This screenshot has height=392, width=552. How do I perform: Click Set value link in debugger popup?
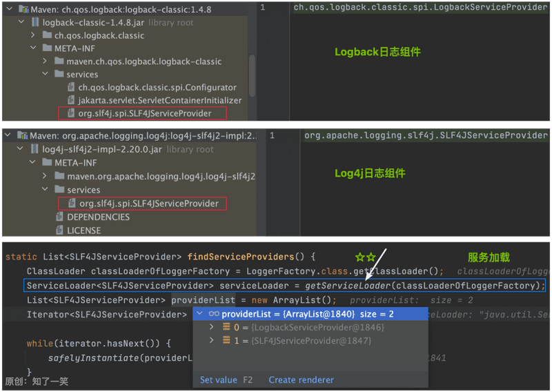[x=218, y=380]
